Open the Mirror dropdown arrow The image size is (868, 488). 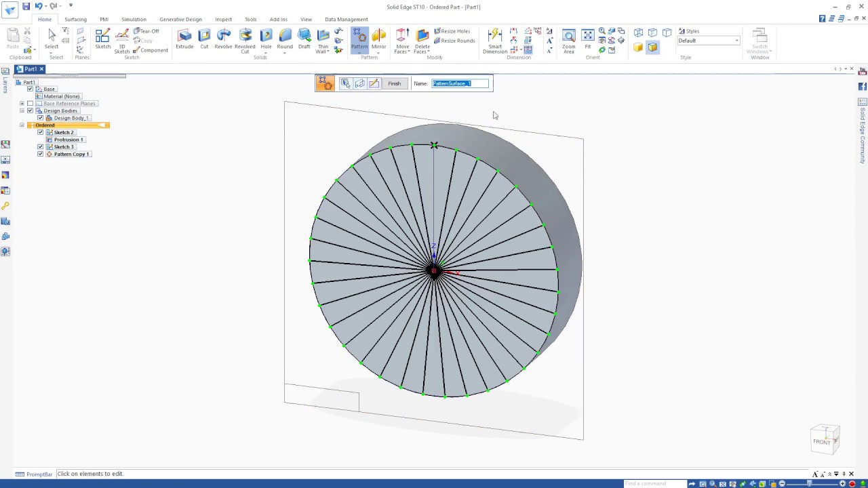pos(378,52)
